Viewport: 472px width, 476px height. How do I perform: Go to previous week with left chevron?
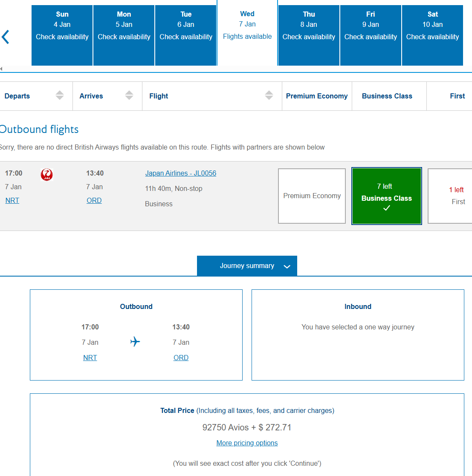coord(6,37)
